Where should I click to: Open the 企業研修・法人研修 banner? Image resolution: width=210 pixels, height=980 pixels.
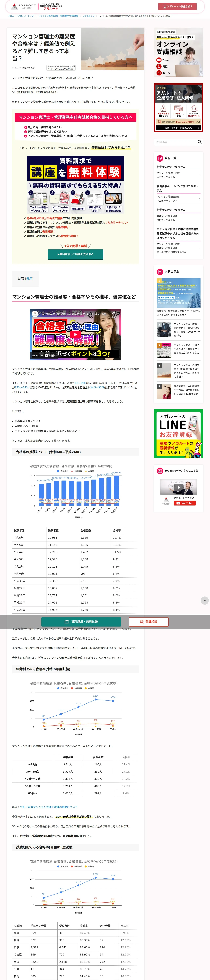click(x=178, y=108)
